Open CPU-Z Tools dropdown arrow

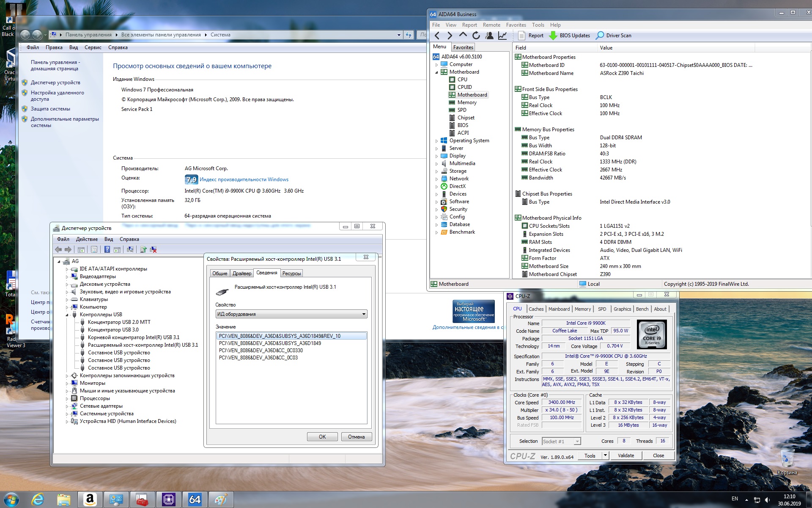(x=605, y=456)
